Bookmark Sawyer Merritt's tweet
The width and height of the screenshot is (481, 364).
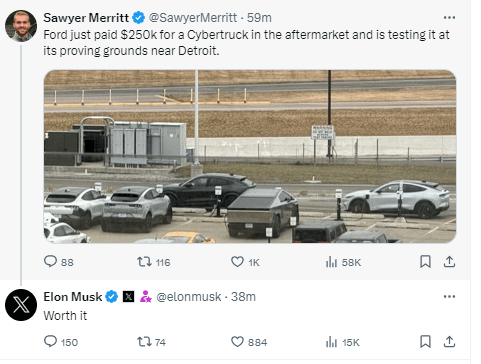click(x=425, y=262)
